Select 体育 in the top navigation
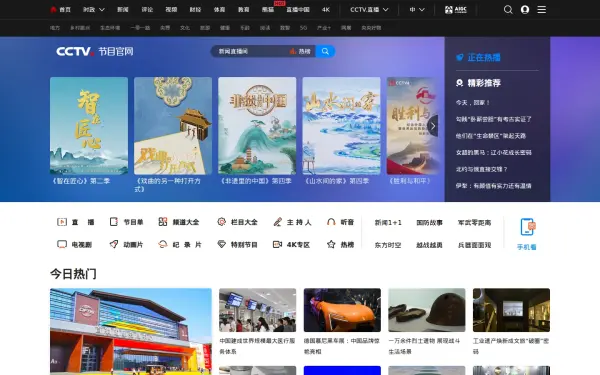This screenshot has width=600, height=375. coord(219,10)
